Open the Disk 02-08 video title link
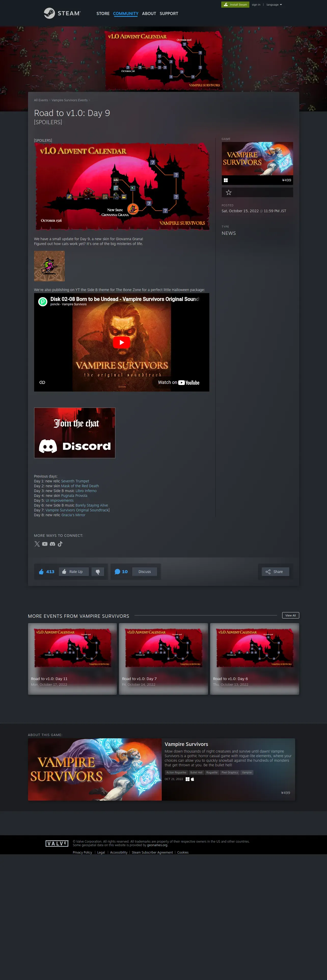The width and height of the screenshot is (327, 980). click(x=125, y=299)
